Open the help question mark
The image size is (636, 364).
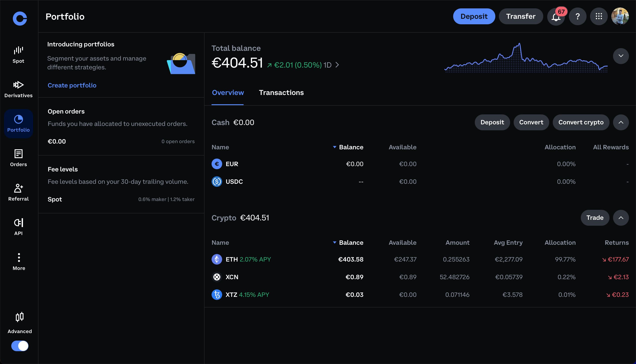pos(577,17)
